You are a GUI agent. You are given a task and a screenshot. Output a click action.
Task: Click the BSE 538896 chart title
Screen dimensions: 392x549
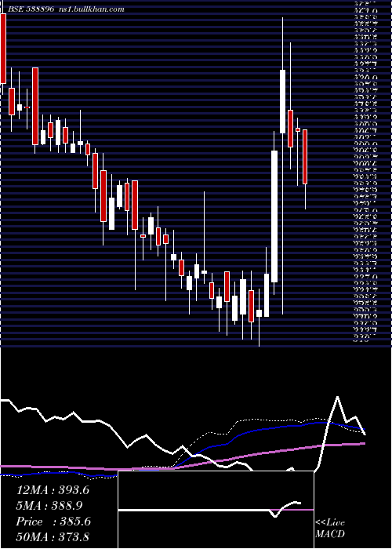coord(31,9)
